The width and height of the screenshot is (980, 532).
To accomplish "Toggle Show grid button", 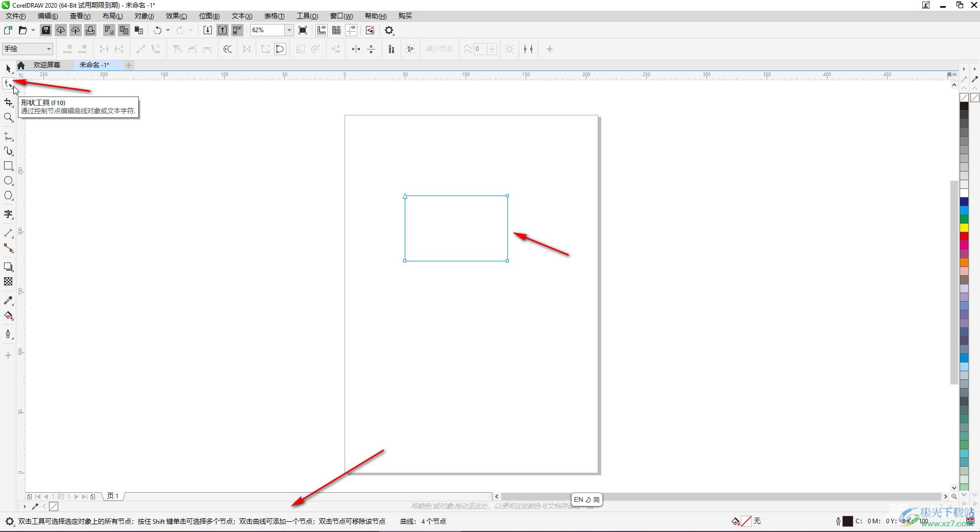I will click(x=336, y=30).
